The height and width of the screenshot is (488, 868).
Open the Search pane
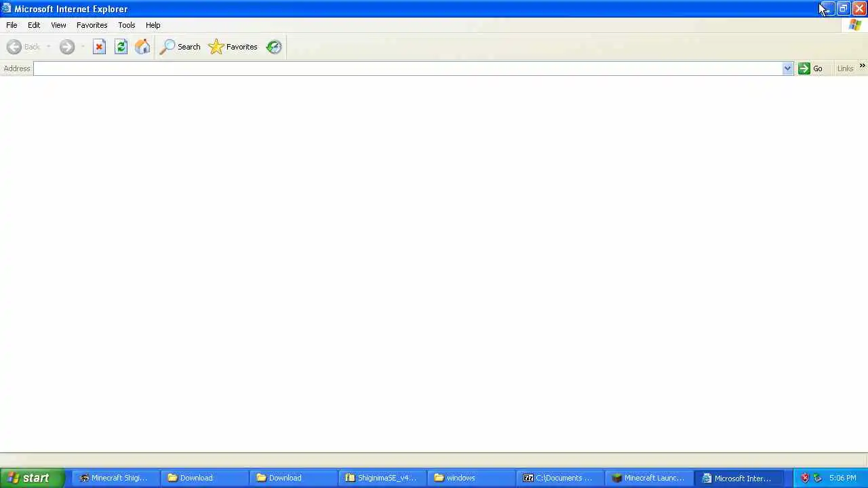click(180, 47)
